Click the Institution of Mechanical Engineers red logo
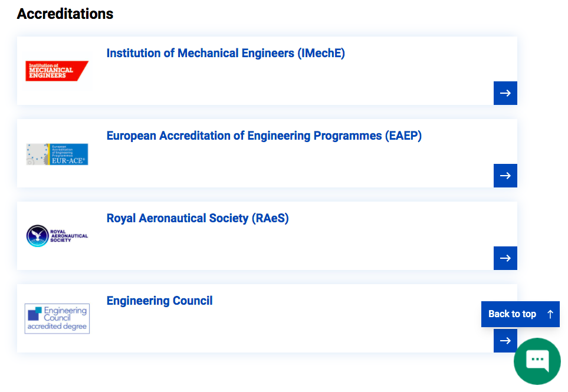 tap(57, 71)
